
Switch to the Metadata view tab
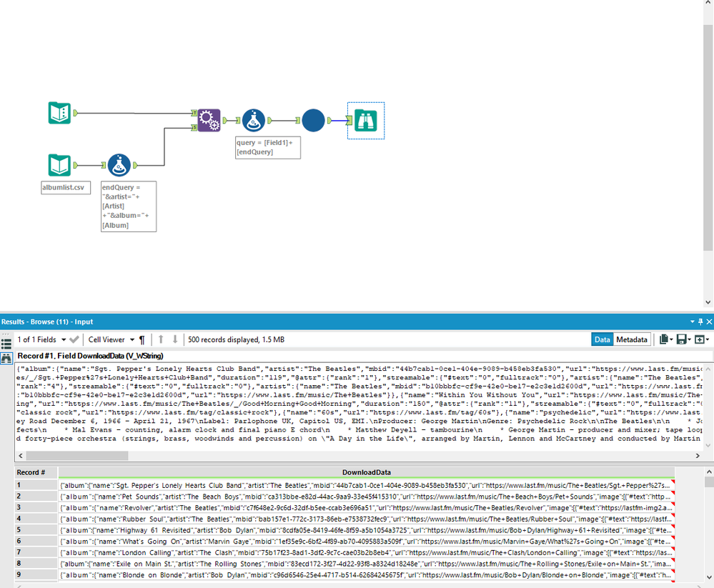point(632,339)
